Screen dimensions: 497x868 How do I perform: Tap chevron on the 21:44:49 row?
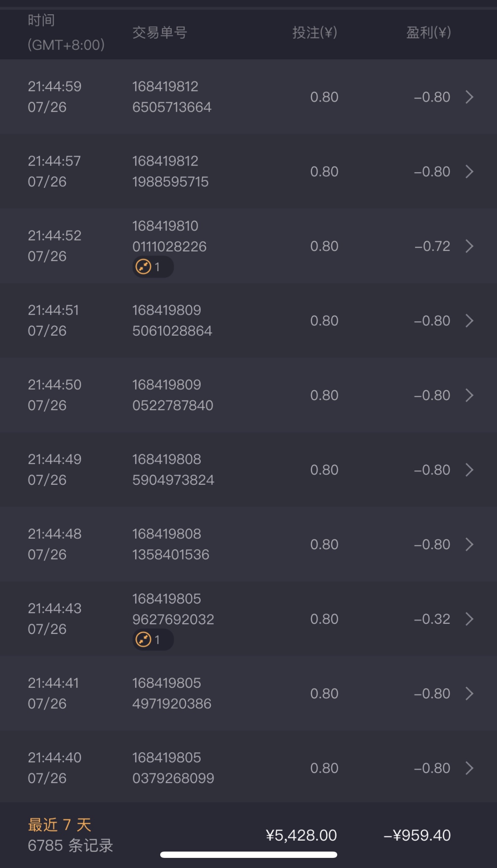(469, 470)
